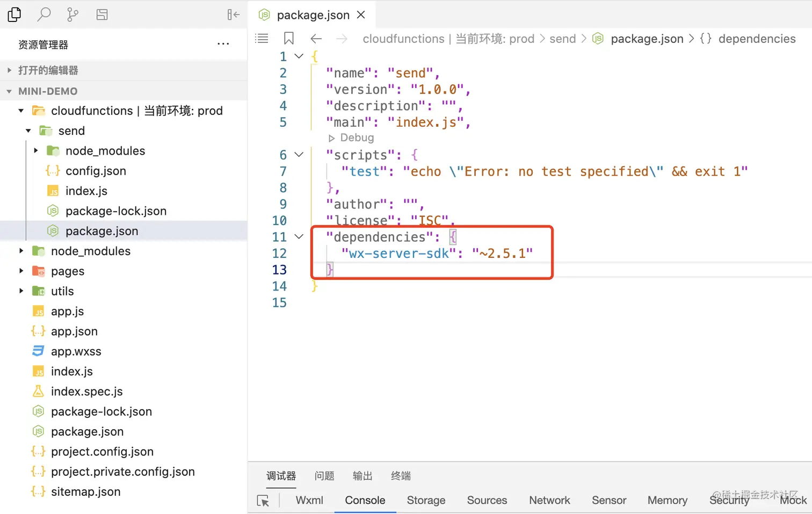Viewport: 812px width, 514px height.
Task: Open the Network debugger tab
Action: (549, 500)
